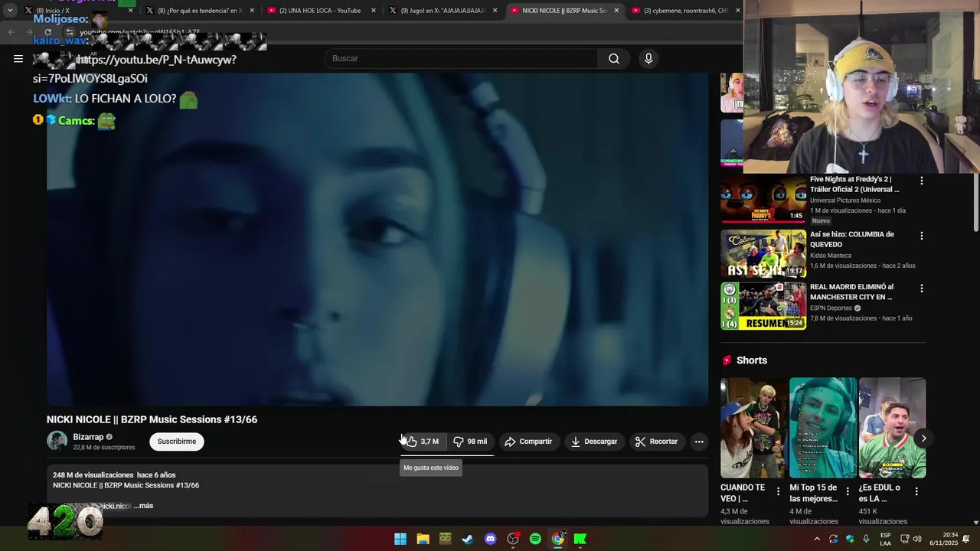
Task: Switch to UNA HOE LOCA - YouTube tab
Action: (320, 10)
